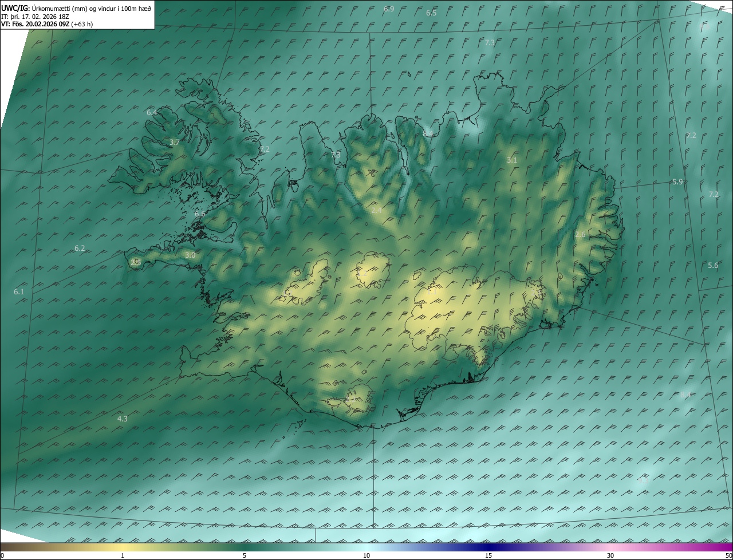Image resolution: width=733 pixels, height=560 pixels.
Task: Click the 2.6 value label
Action: [x=580, y=234]
